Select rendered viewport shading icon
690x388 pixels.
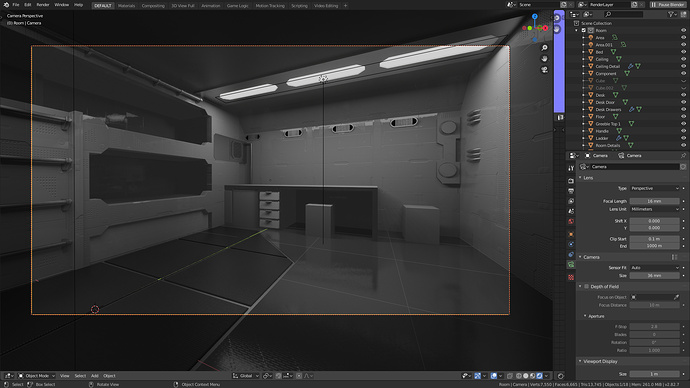pyautogui.click(x=539, y=376)
